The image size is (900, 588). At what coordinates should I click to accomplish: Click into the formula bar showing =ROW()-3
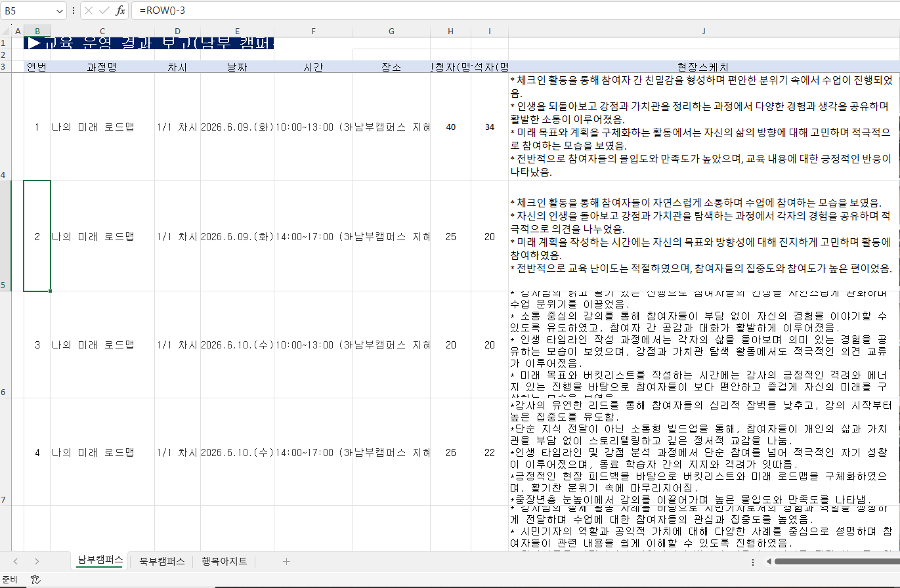[515, 10]
